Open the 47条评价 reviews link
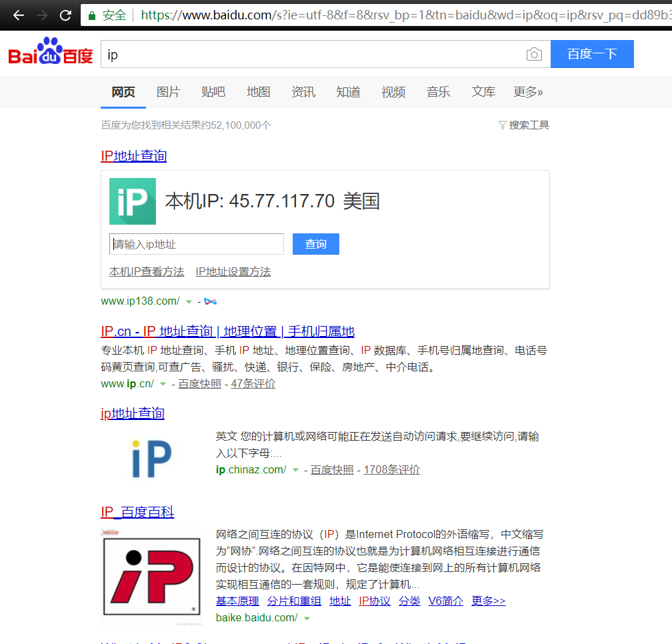This screenshot has width=672, height=644. pos(253,384)
